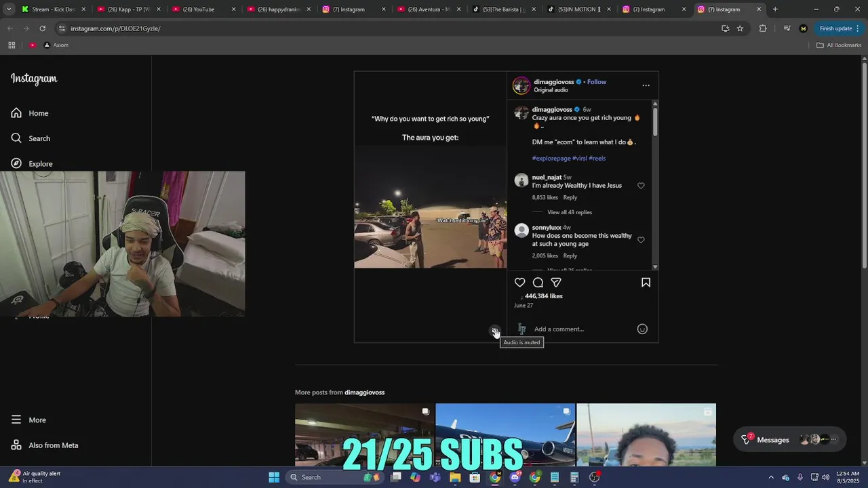Open #explorepage hashtag
Image resolution: width=868 pixels, height=488 pixels.
[551, 159]
